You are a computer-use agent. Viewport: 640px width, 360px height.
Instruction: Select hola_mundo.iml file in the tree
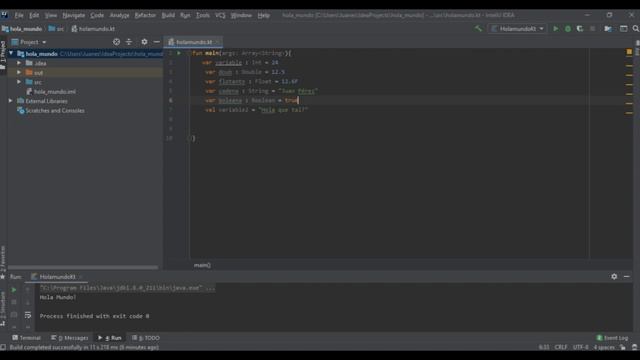(51, 91)
